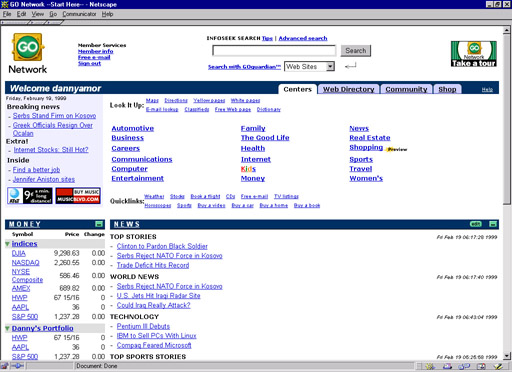
Task: Open the Member info link
Action: click(95, 51)
